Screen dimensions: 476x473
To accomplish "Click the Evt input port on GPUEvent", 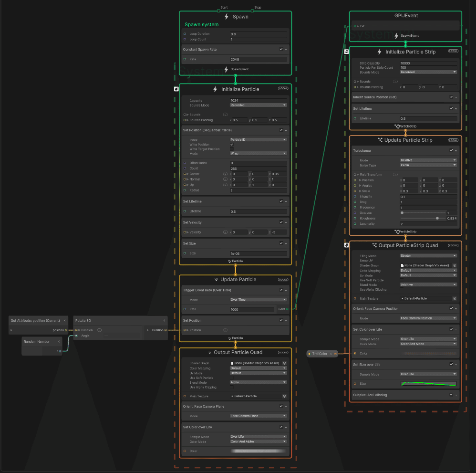I will pos(354,26).
